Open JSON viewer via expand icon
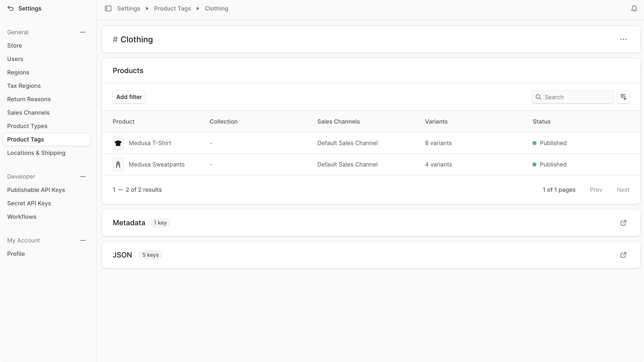This screenshot has height=362, width=644. (623, 255)
